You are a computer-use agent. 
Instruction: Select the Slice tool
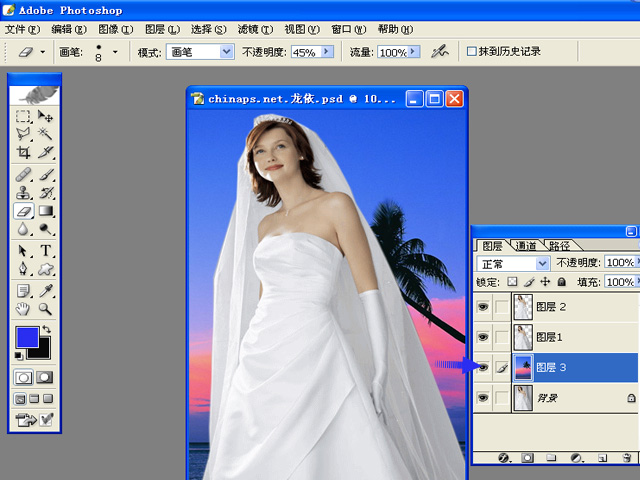click(x=45, y=152)
